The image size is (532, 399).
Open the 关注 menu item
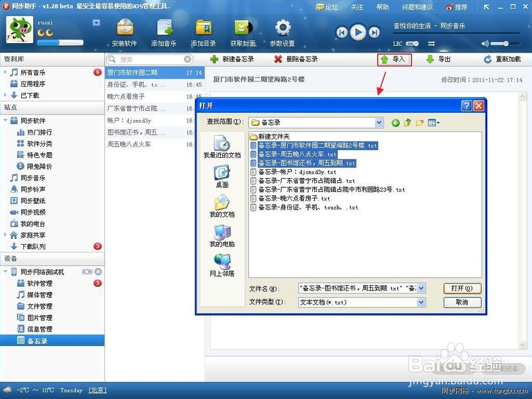point(357,7)
